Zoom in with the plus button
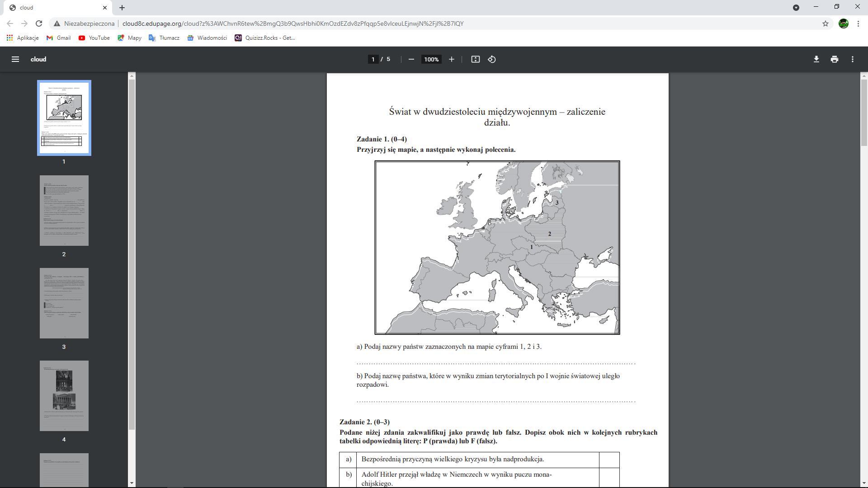868x488 pixels. pos(451,59)
